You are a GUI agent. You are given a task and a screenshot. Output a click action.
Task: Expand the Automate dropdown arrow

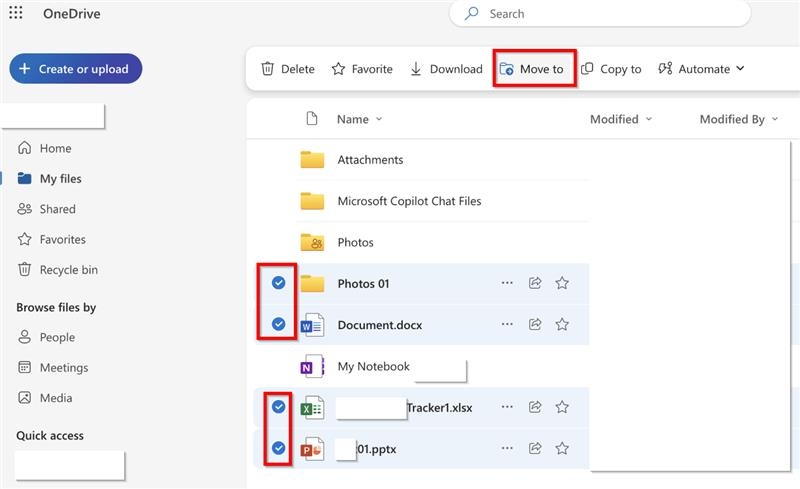click(740, 68)
